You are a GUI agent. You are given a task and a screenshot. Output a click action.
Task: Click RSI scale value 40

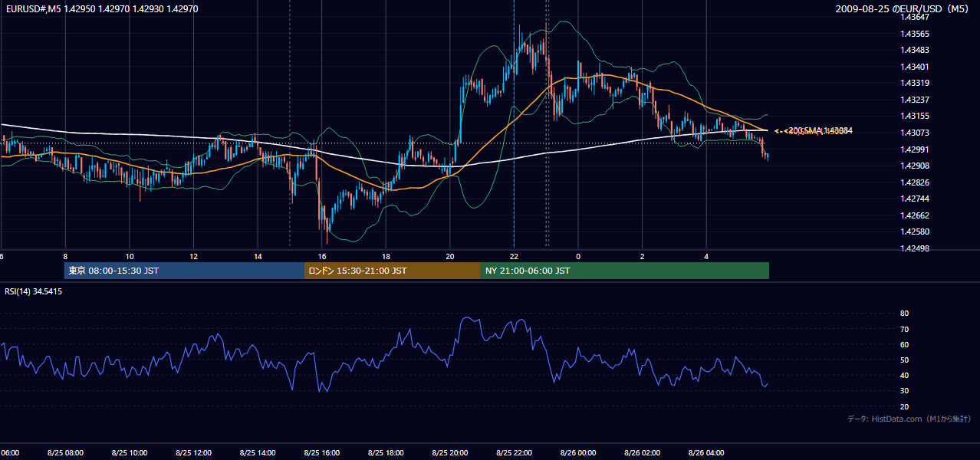905,376
